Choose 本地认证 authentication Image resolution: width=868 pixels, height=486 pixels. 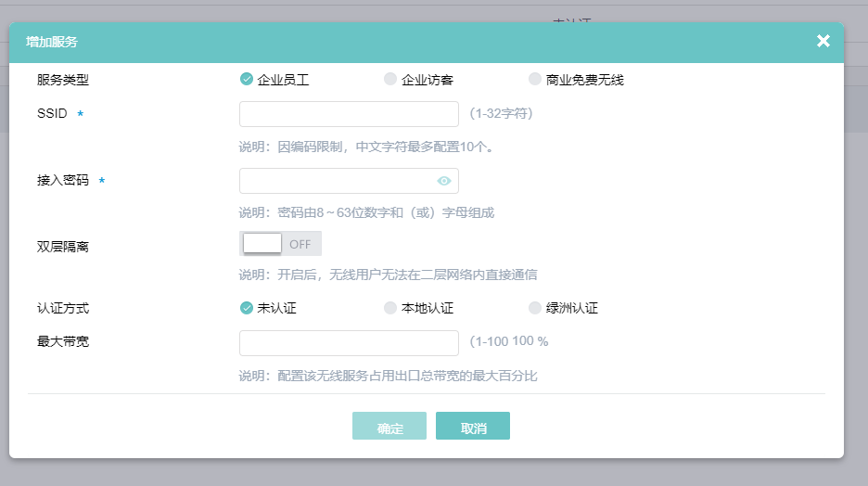390,308
